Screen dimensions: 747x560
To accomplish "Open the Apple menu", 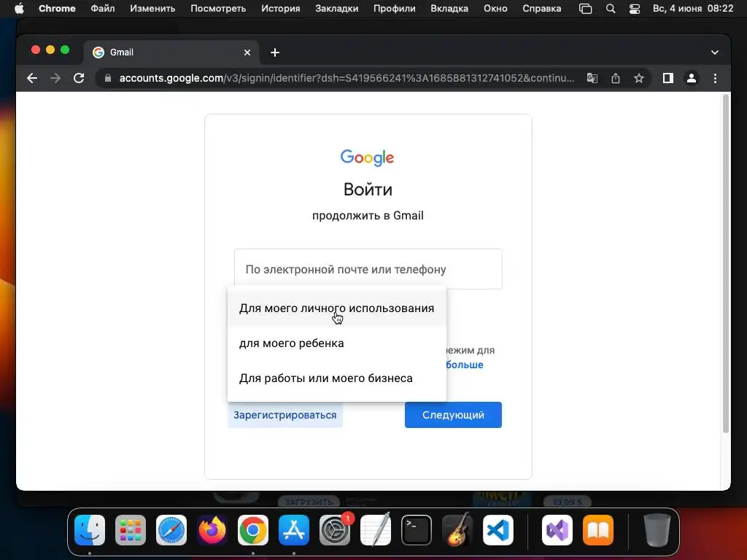I will coord(19,9).
